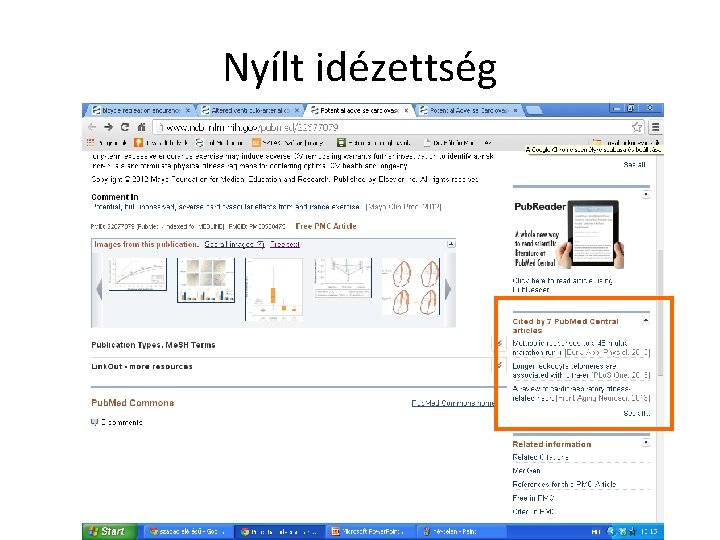Switch to second Chrome taskbar window

pos(279,531)
